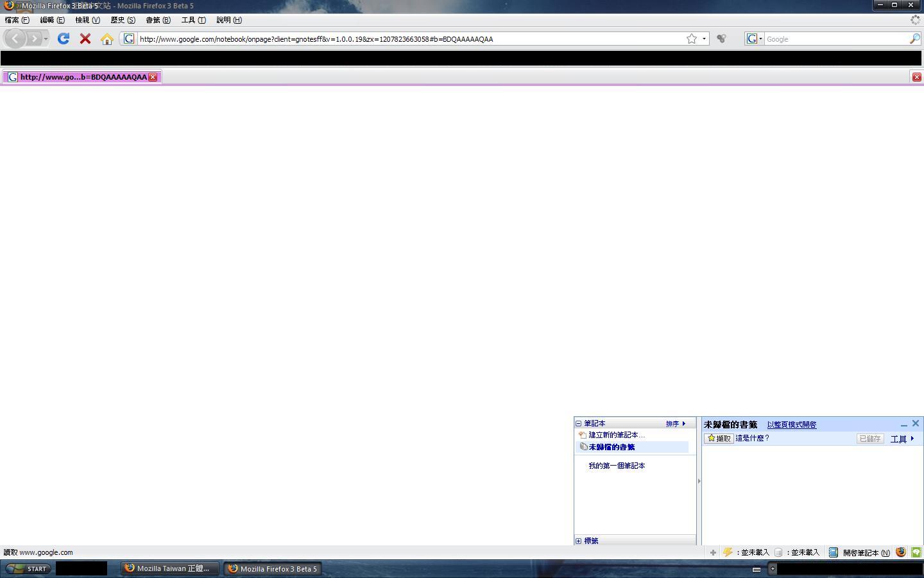Click the Reload page icon
924x578 pixels.
click(x=63, y=39)
